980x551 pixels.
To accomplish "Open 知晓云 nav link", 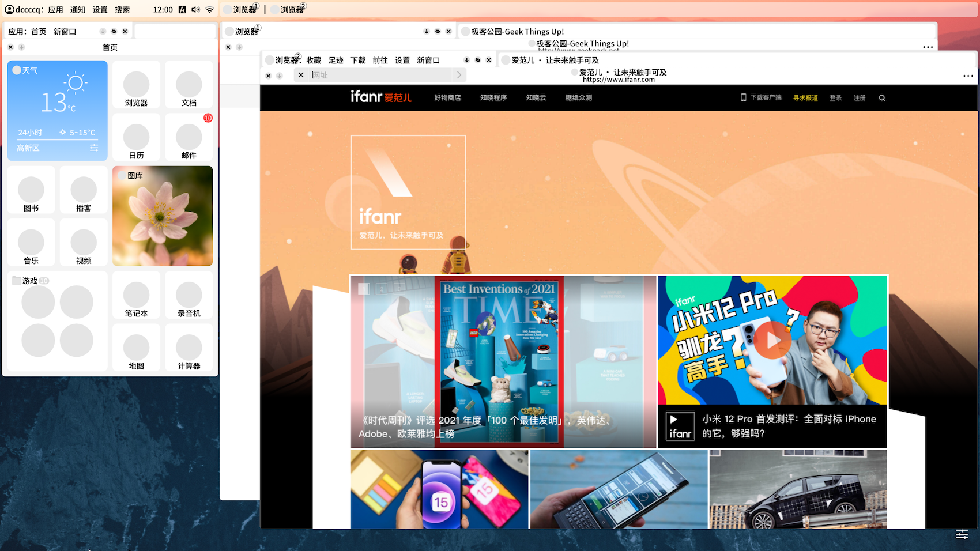I will (536, 98).
